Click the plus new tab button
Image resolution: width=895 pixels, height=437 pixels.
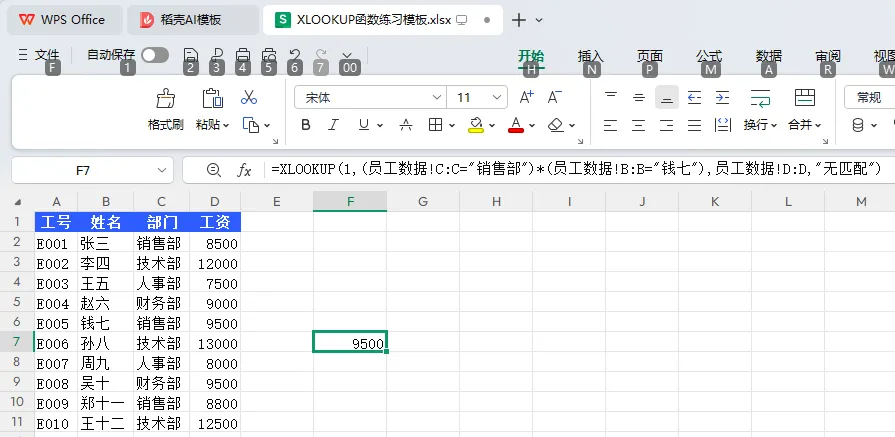pos(518,21)
